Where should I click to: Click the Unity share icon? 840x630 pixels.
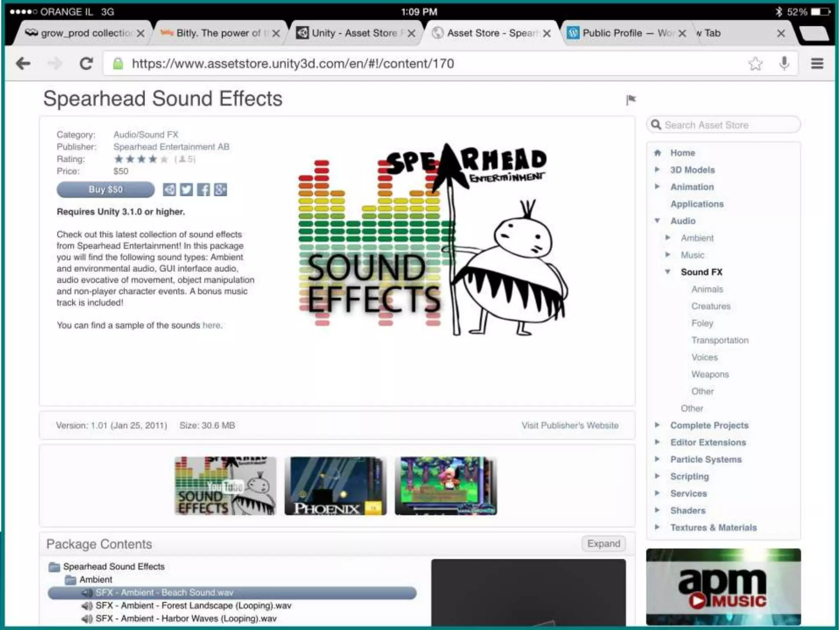[x=169, y=189]
